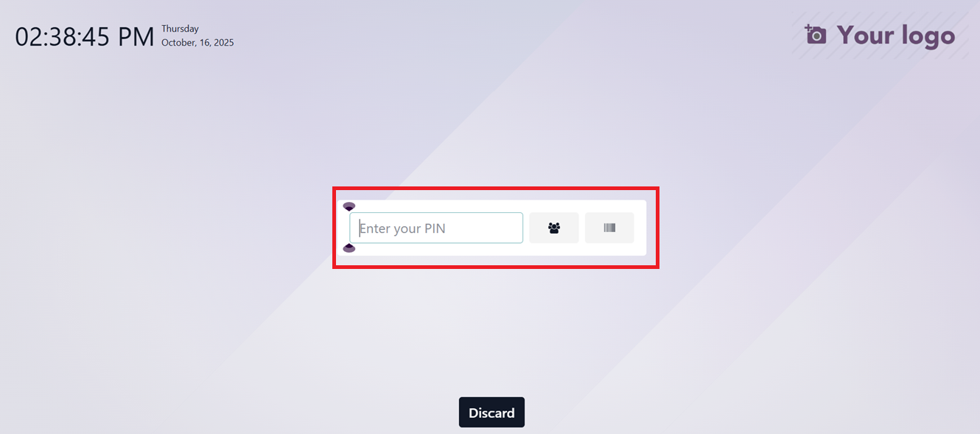Click the white gap between PIN field and group button
Viewport: 980px width, 434px height.
tap(526, 228)
